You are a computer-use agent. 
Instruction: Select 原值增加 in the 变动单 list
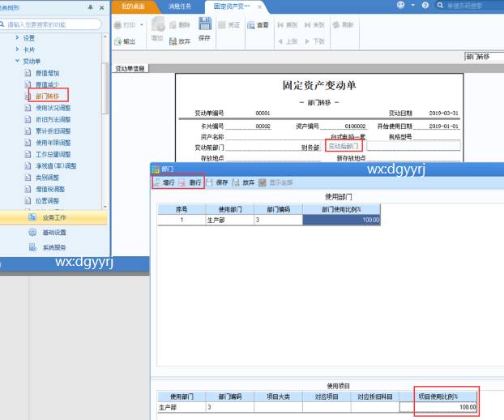coord(47,73)
